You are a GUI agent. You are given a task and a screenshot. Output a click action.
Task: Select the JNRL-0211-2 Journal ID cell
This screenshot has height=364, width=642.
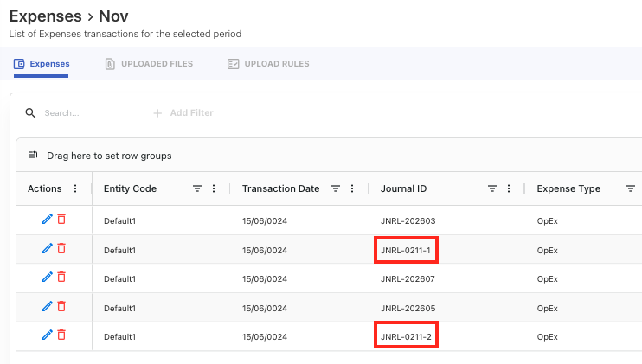pos(406,335)
